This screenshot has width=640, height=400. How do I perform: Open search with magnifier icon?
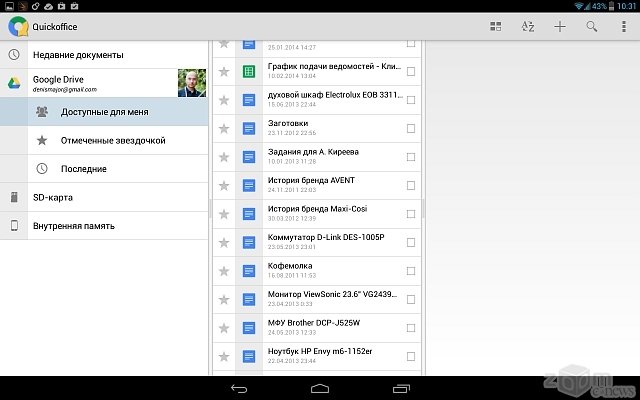click(592, 26)
